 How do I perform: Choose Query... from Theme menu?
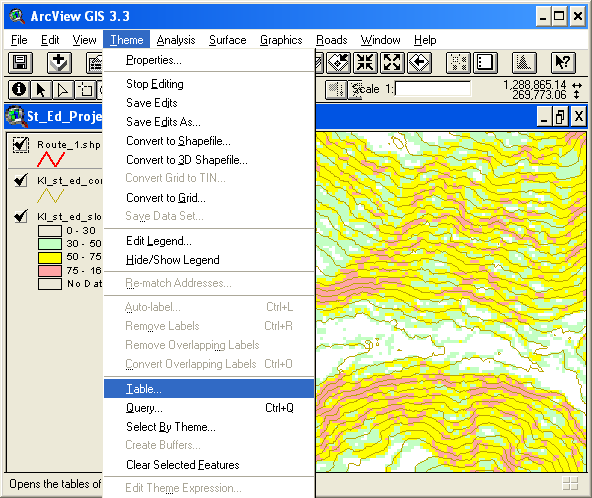click(209, 408)
